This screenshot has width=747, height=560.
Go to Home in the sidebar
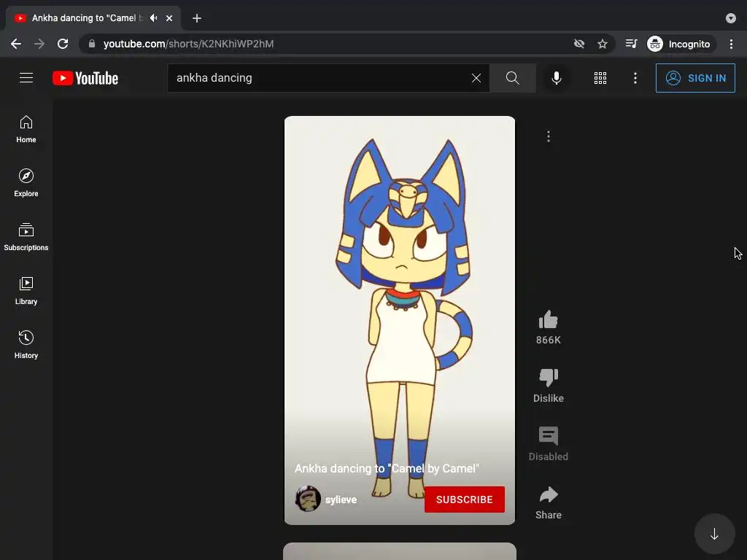26,129
